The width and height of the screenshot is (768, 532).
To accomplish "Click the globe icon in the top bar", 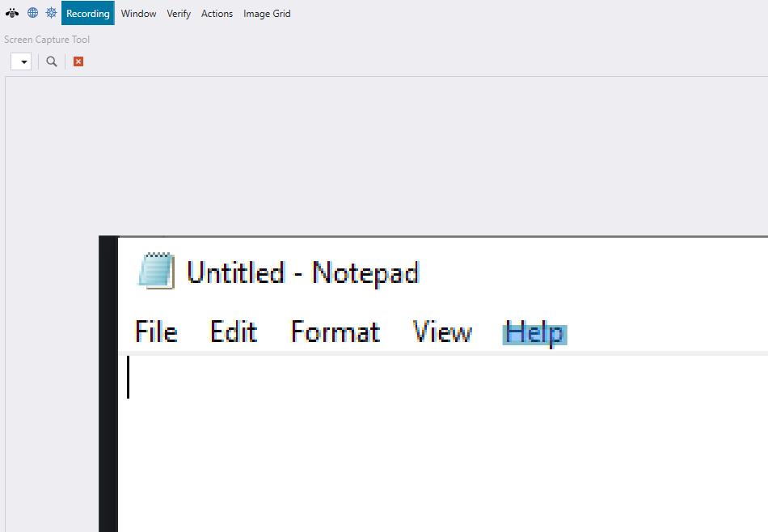I will click(32, 13).
